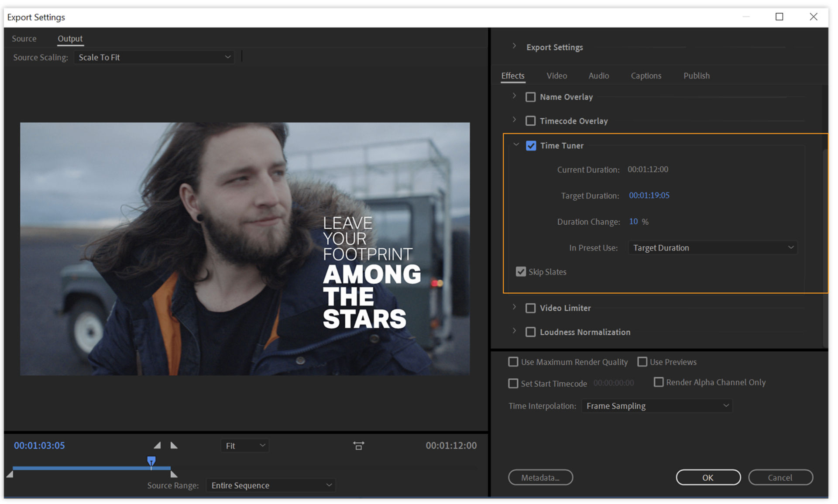The width and height of the screenshot is (838, 504).
Task: Enable the Timecode Overlay checkbox
Action: tap(530, 121)
